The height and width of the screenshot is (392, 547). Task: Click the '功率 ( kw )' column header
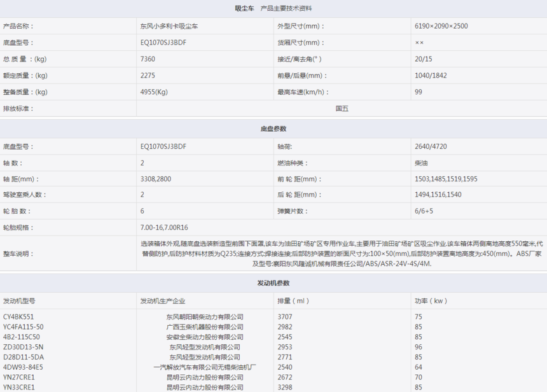pos(431,301)
